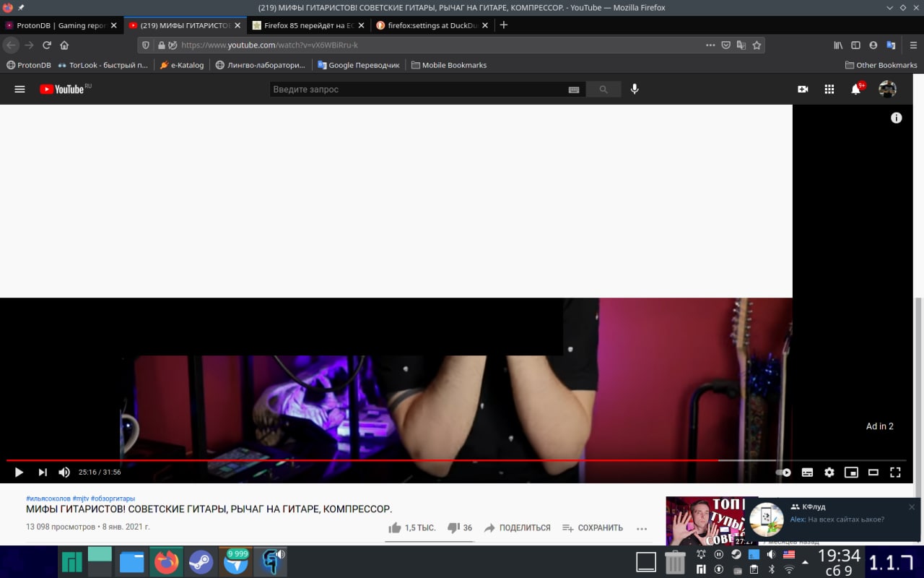Toggle autoplay switch in player
924x578 pixels.
click(784, 473)
